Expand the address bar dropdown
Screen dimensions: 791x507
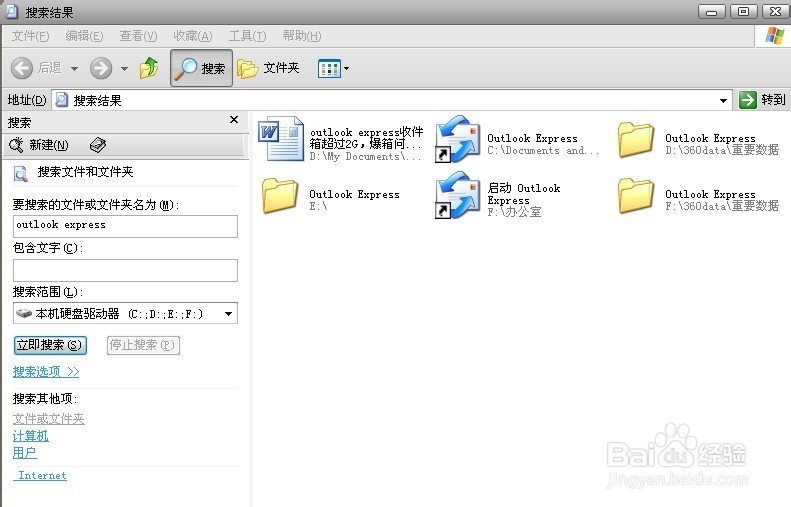pos(723,100)
